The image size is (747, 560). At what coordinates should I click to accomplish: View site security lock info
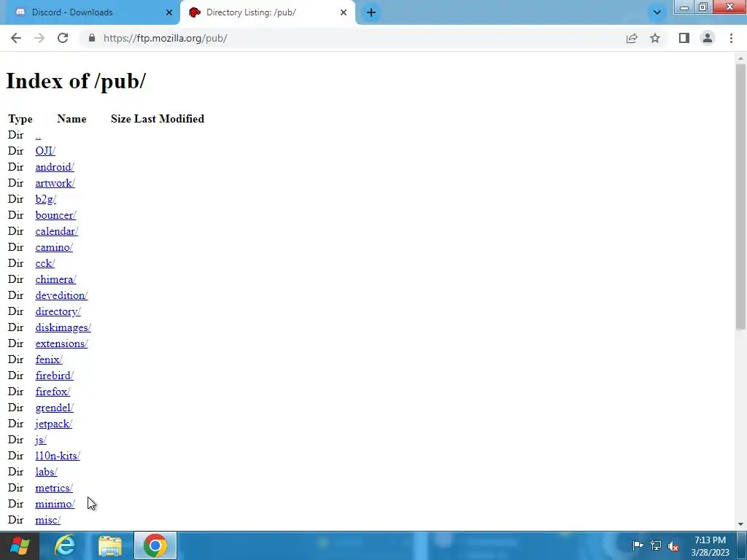[x=92, y=38]
